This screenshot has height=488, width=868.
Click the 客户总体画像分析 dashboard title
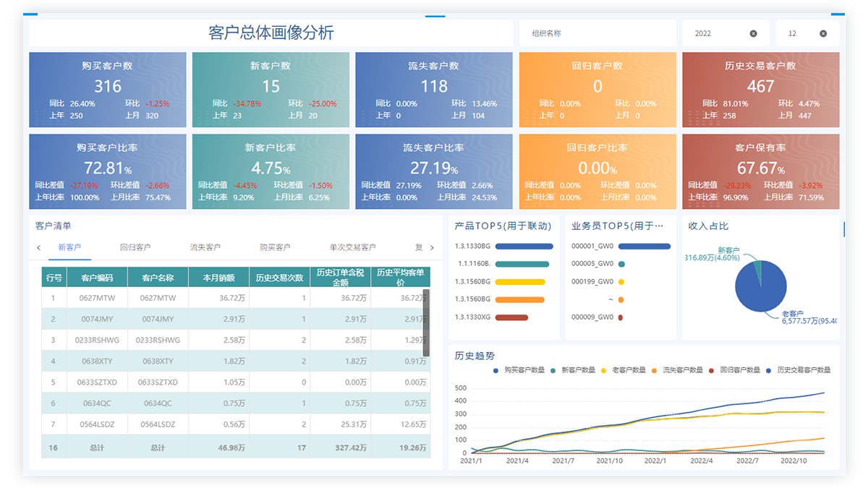271,33
